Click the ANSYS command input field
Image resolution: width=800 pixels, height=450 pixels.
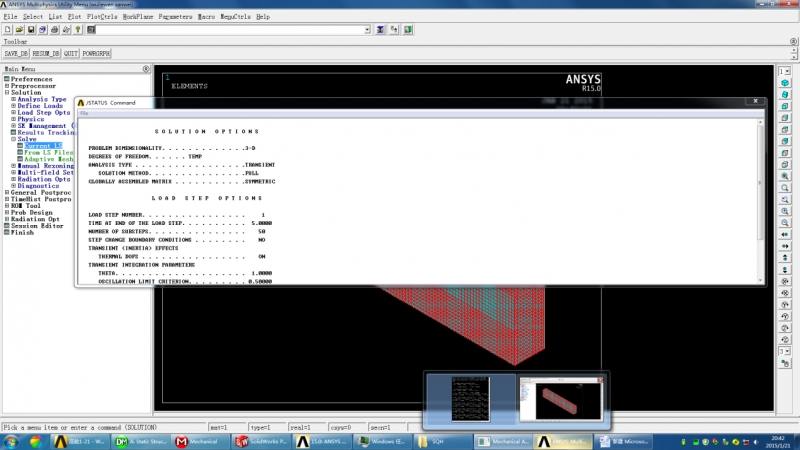pyautogui.click(x=230, y=30)
